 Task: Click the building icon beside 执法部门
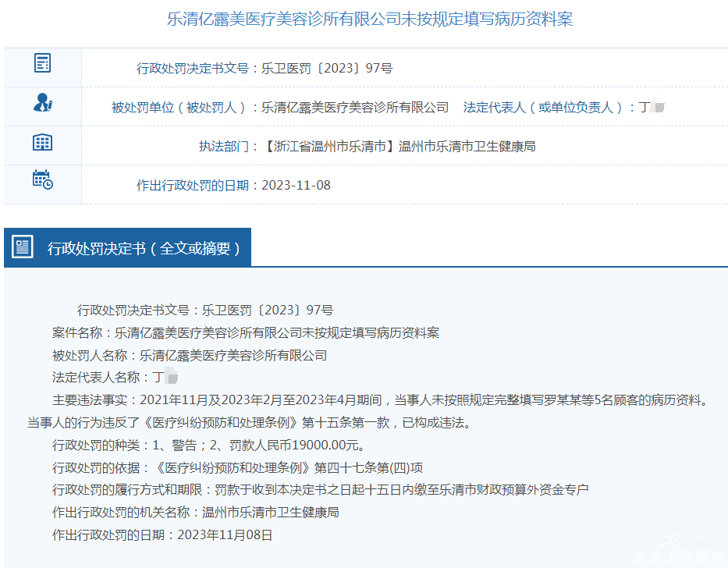[x=42, y=142]
